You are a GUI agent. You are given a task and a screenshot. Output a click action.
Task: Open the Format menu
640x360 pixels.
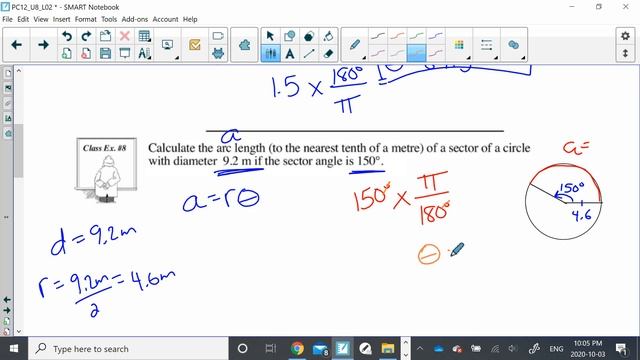(x=85, y=19)
